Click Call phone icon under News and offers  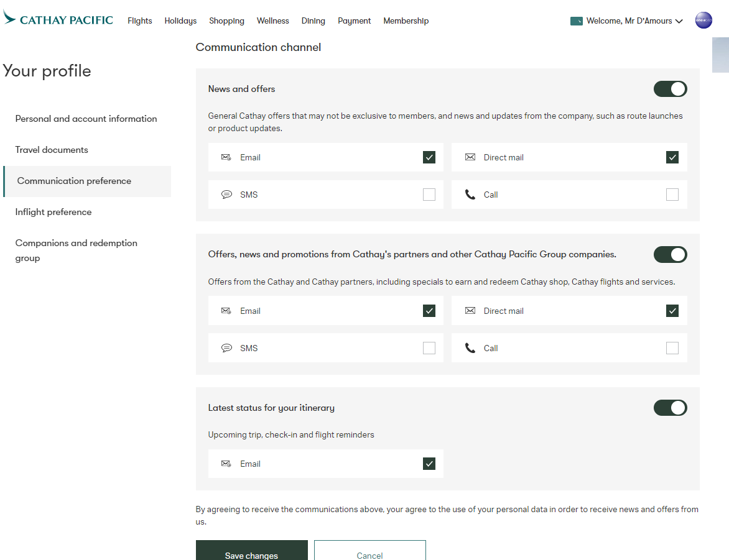coord(470,195)
